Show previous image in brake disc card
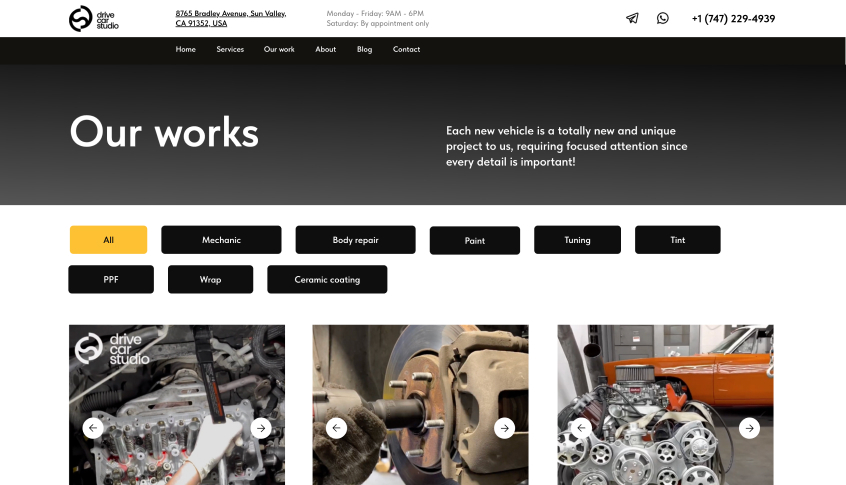 [337, 428]
